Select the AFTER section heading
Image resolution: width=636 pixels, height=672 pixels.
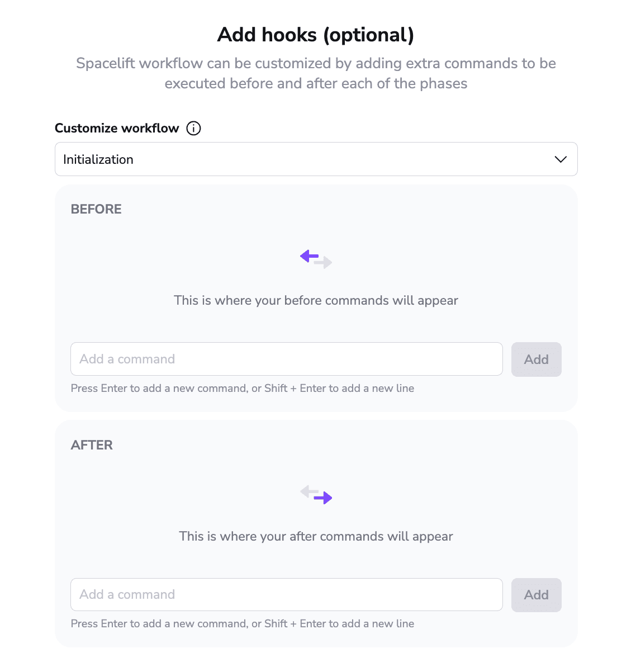(92, 445)
